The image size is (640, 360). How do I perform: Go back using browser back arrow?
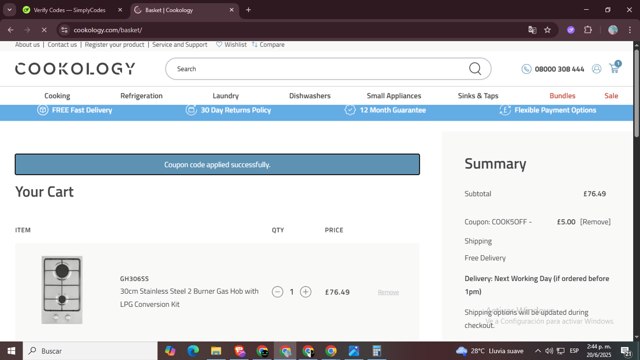pos(11,30)
